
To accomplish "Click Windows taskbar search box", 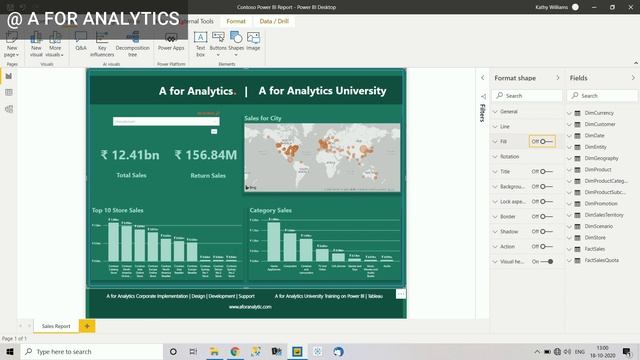I will point(92,351).
